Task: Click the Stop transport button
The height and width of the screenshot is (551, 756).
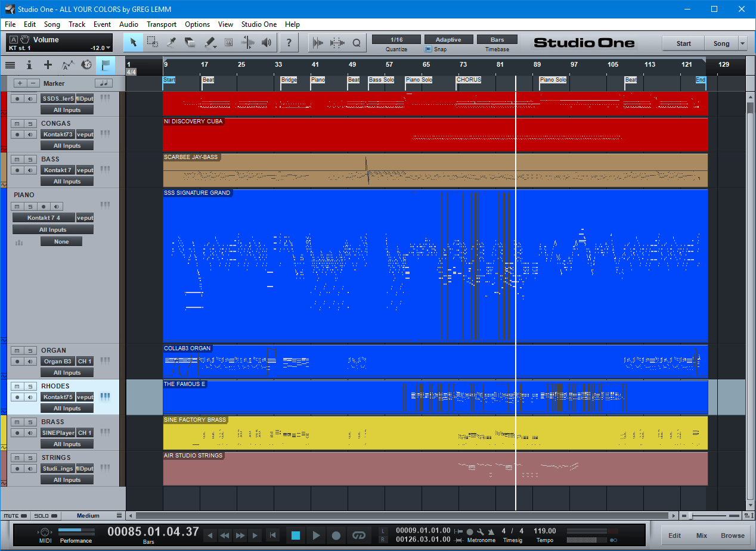Action: pyautogui.click(x=296, y=536)
